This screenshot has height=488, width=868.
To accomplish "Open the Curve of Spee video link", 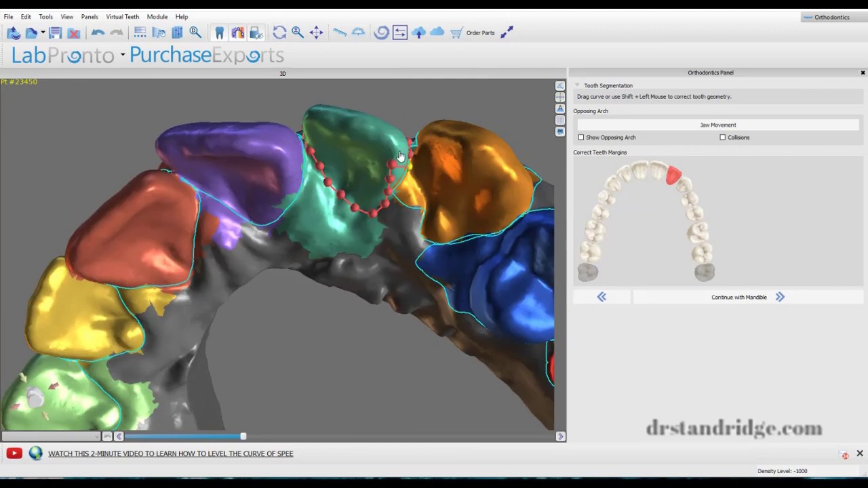I will 171,453.
